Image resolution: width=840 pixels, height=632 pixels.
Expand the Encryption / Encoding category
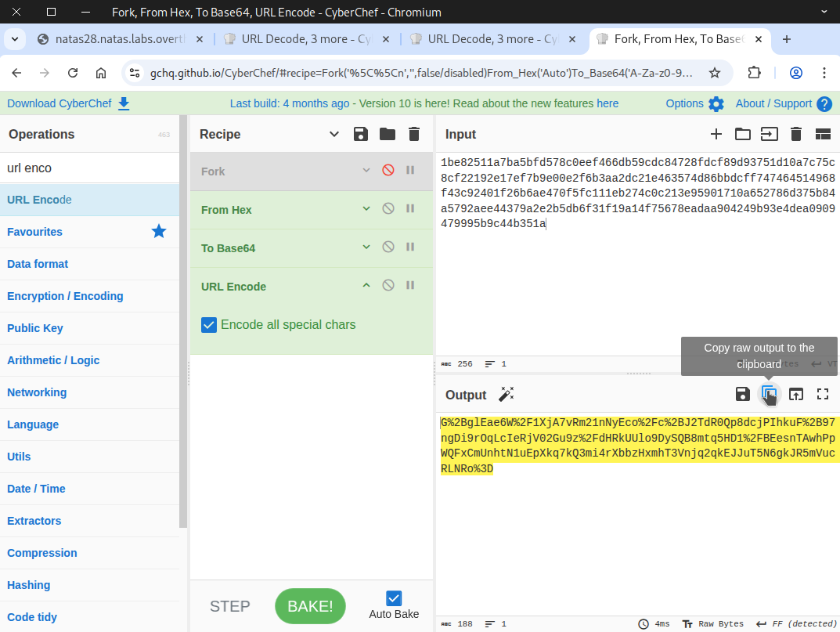tap(65, 296)
